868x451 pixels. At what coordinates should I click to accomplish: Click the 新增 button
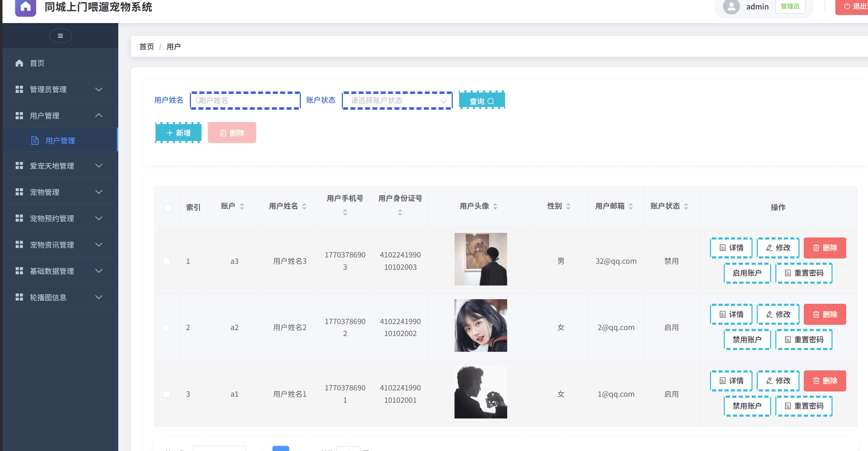coord(178,132)
